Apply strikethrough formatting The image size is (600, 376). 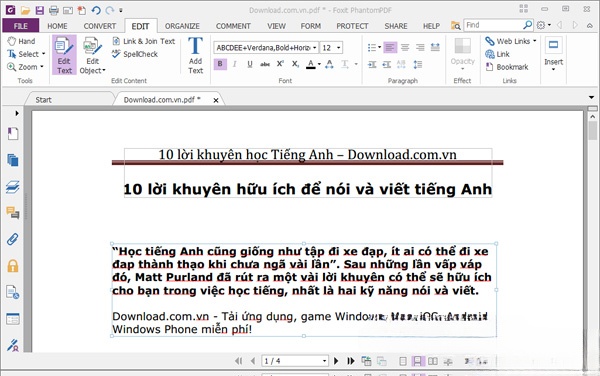pyautogui.click(x=265, y=64)
